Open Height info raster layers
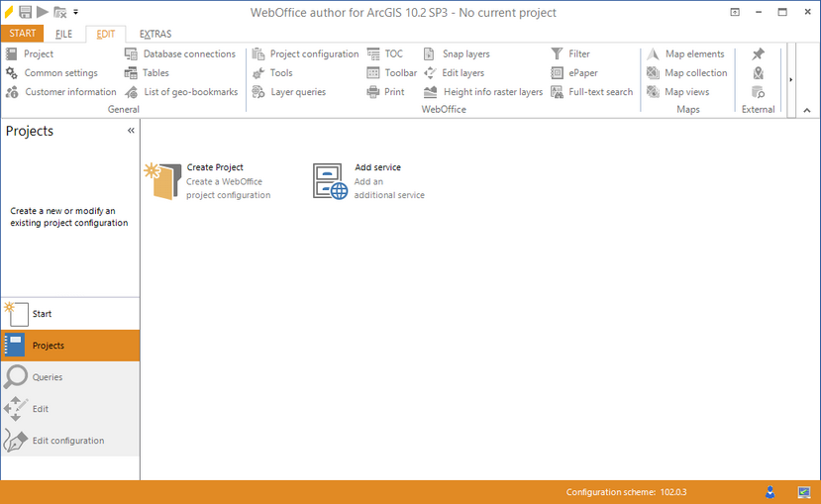 [x=482, y=91]
